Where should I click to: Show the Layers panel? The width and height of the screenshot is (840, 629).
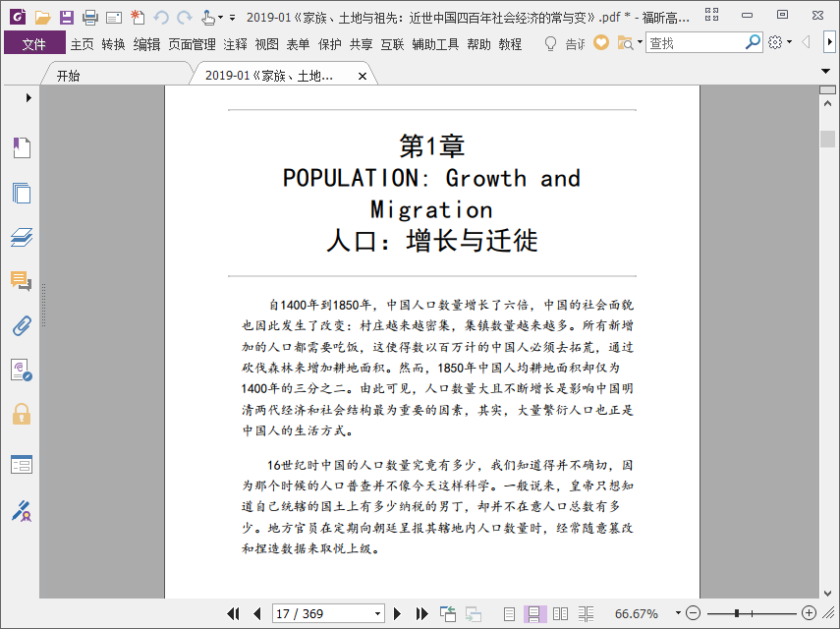coord(22,237)
